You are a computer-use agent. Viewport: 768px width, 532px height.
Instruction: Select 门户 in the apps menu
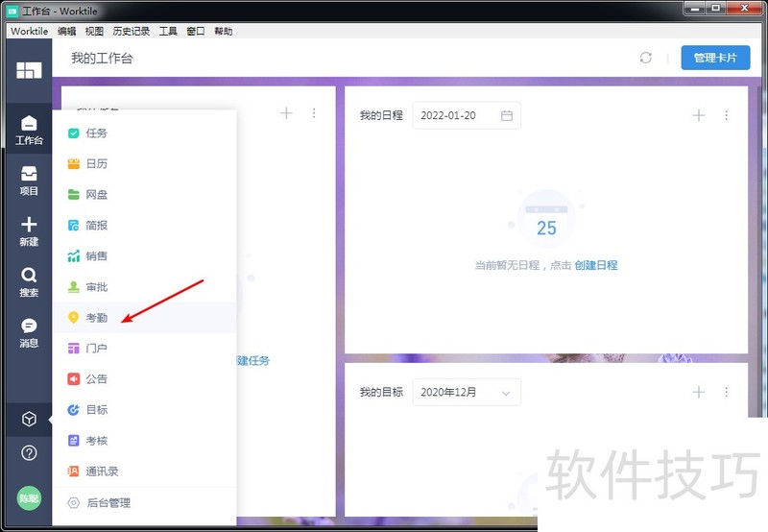point(145,349)
